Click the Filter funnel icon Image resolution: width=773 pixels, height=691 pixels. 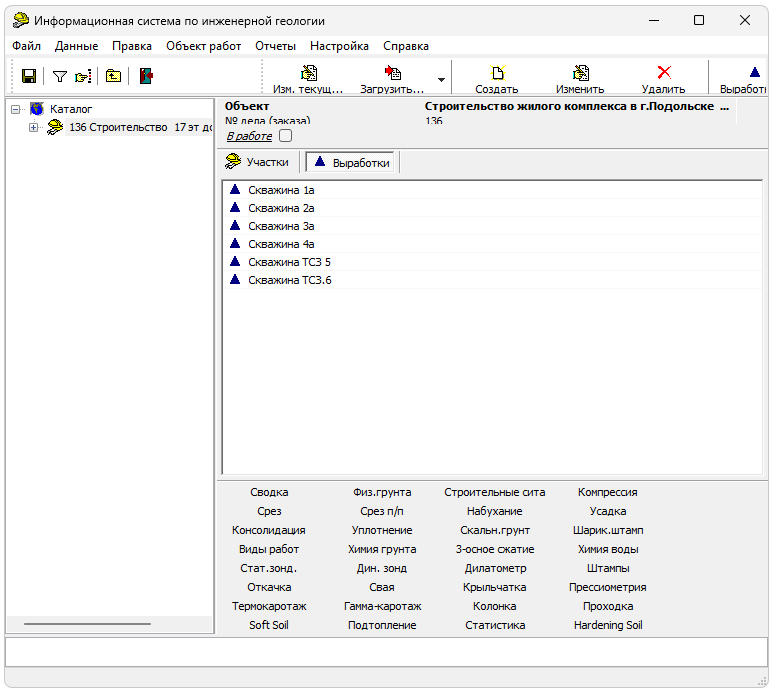60,76
